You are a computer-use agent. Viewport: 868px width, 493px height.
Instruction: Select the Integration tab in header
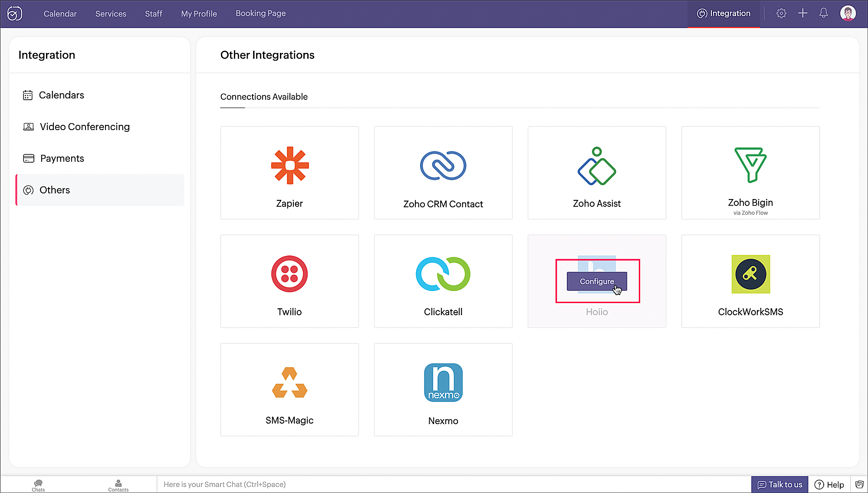[723, 13]
